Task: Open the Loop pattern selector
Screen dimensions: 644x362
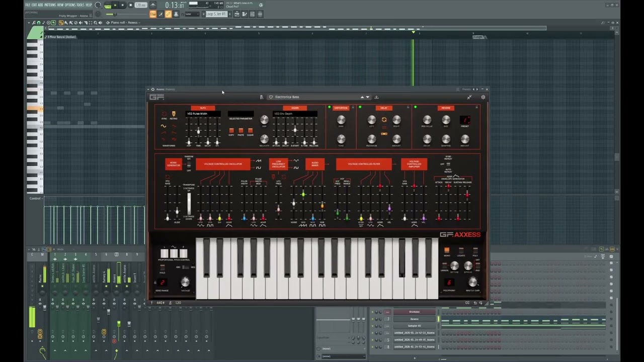Action: point(217,14)
